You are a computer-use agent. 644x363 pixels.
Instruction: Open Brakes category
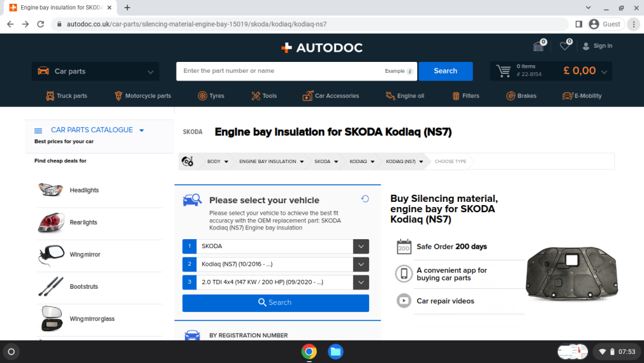click(521, 96)
